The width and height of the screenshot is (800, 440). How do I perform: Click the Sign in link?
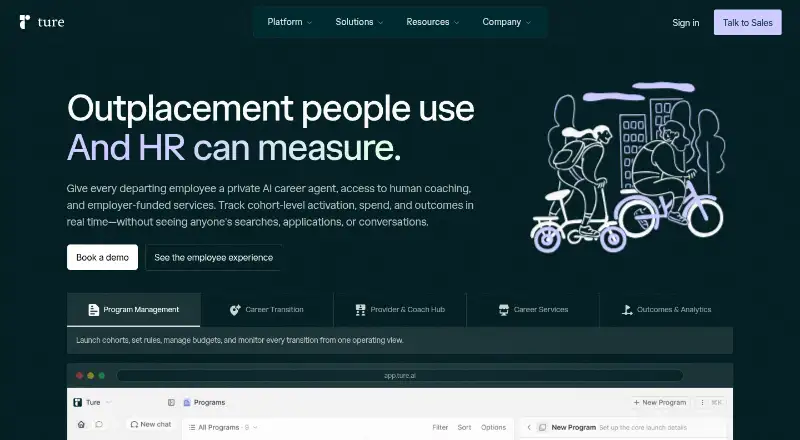click(x=686, y=22)
